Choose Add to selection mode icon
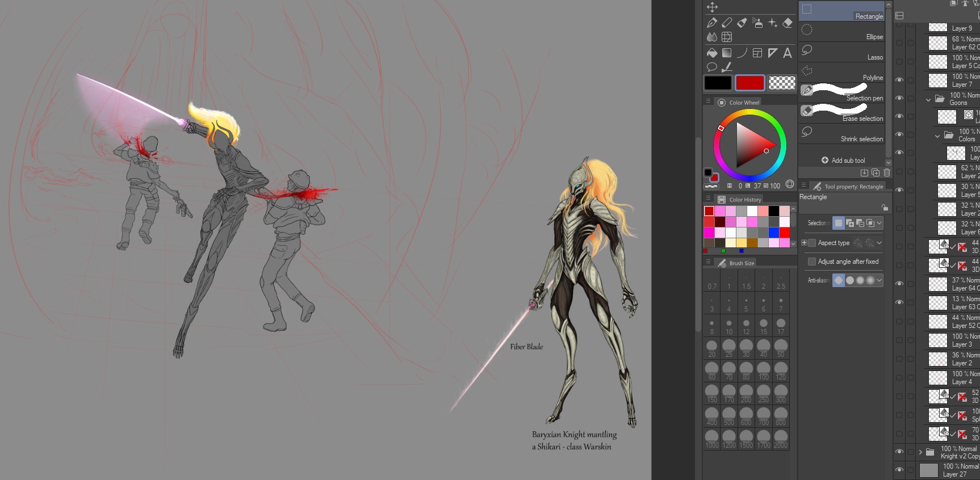The image size is (980, 480). [849, 223]
